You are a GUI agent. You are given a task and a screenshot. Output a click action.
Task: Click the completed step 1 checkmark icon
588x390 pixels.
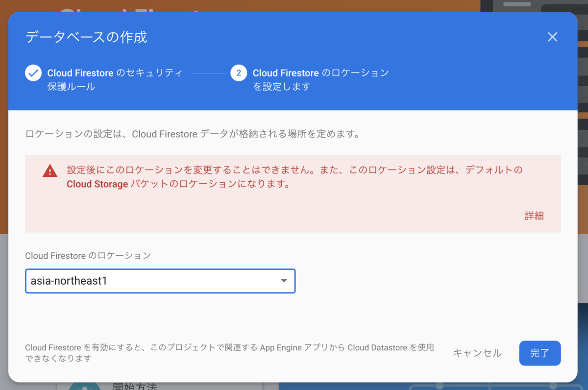coord(33,73)
